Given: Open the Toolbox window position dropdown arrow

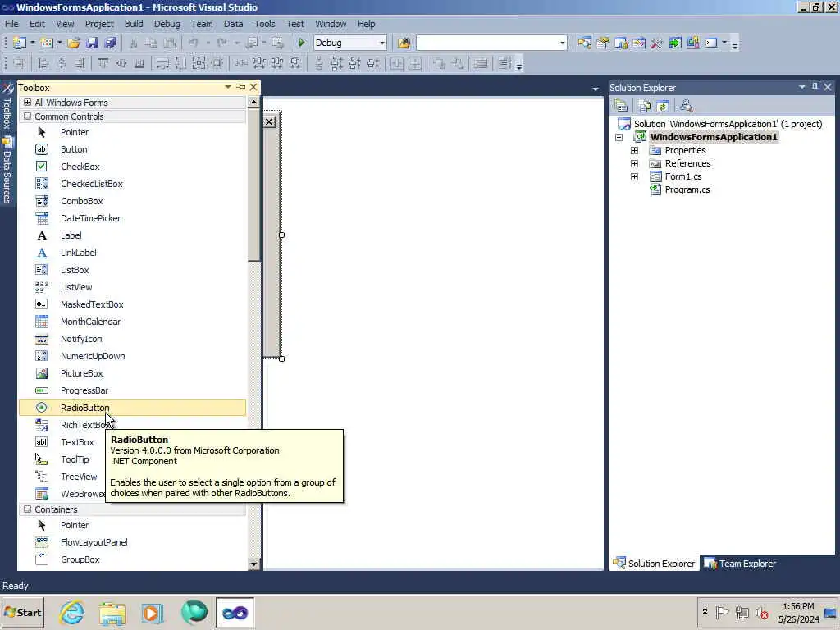Looking at the screenshot, I should (x=228, y=87).
